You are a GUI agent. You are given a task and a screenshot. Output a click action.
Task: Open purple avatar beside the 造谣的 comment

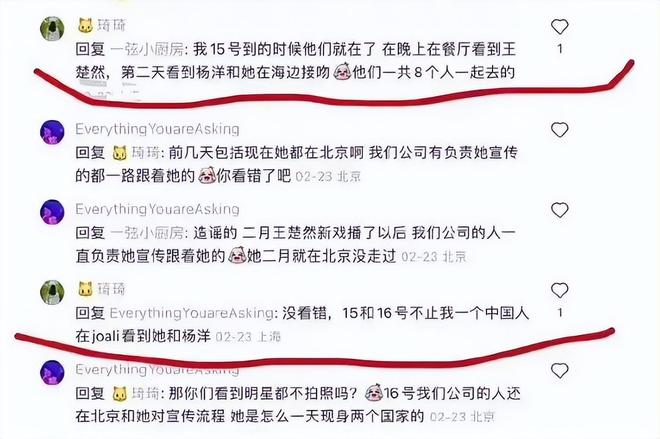[52, 212]
